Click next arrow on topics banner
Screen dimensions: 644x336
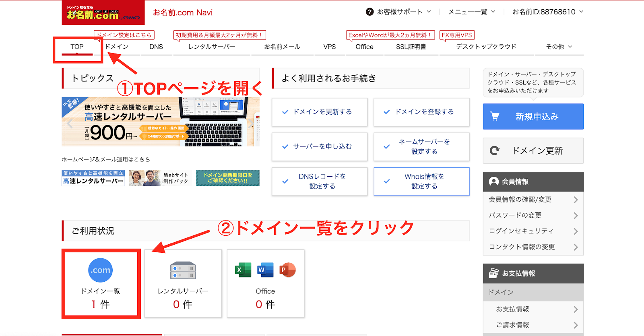(251, 124)
